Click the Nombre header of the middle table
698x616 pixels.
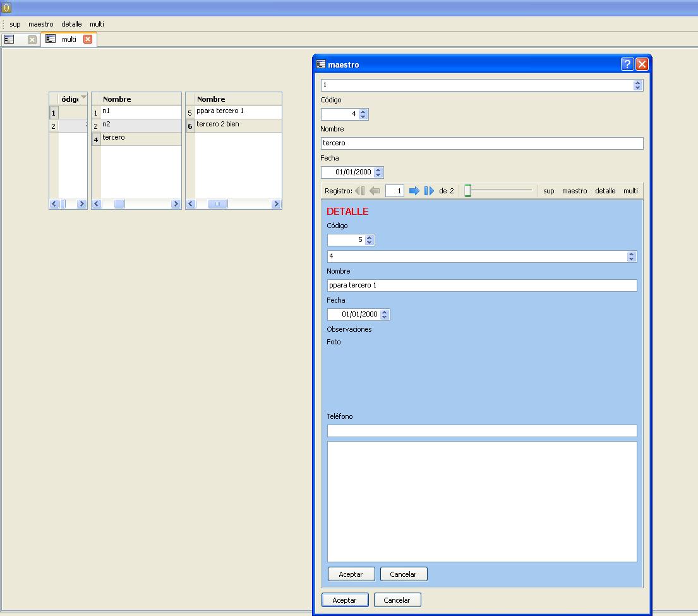(x=141, y=99)
